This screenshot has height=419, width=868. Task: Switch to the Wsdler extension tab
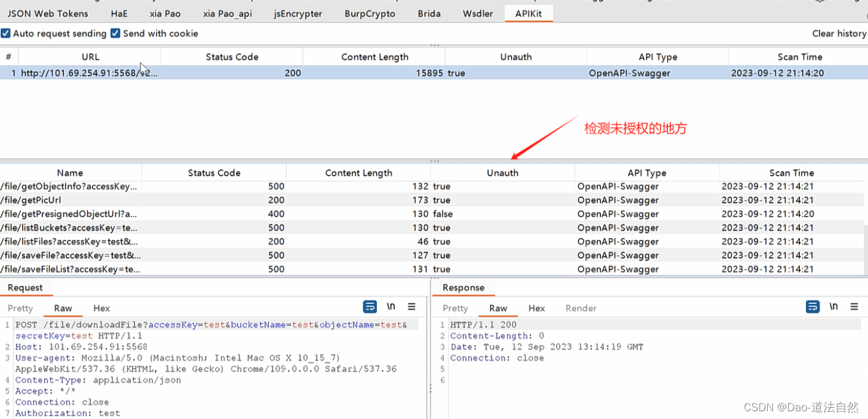click(x=477, y=13)
